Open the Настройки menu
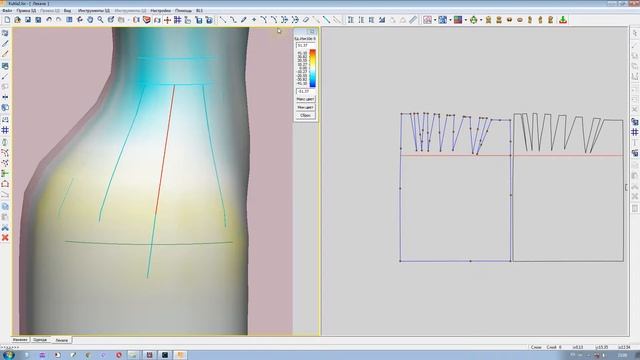 (x=160, y=10)
